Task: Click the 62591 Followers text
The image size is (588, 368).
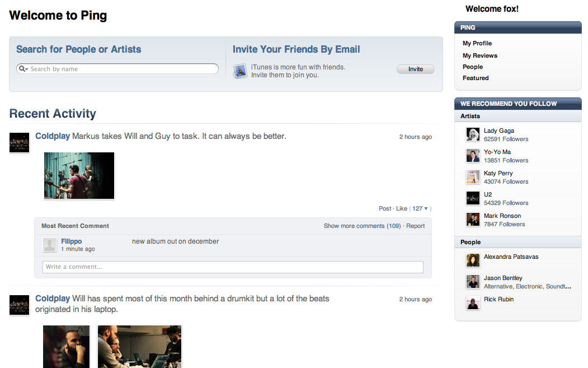Action: click(x=506, y=139)
